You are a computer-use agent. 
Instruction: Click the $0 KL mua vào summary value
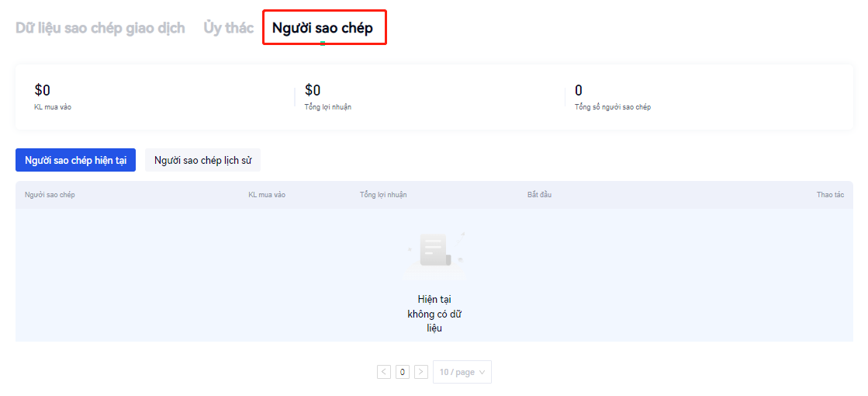pyautogui.click(x=43, y=91)
